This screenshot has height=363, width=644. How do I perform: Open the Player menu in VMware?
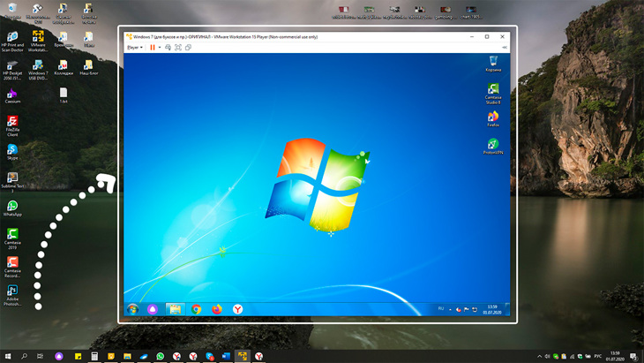(135, 48)
